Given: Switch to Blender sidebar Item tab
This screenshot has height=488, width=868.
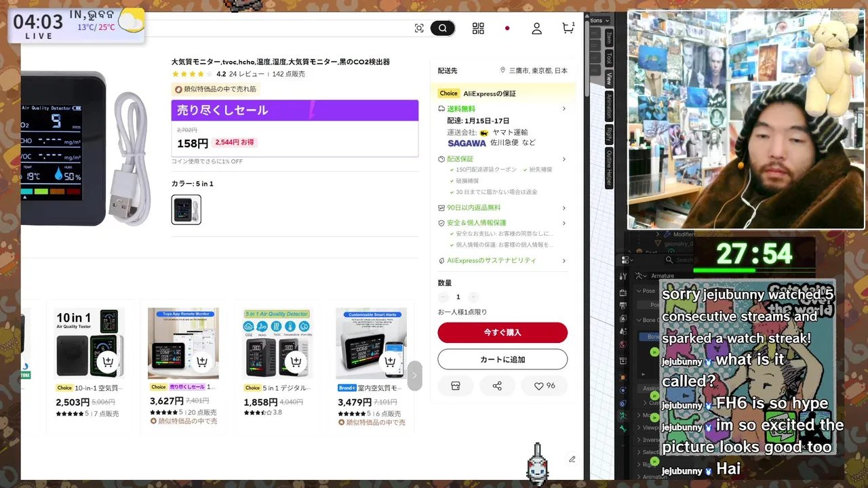Looking at the screenshot, I should 609,38.
